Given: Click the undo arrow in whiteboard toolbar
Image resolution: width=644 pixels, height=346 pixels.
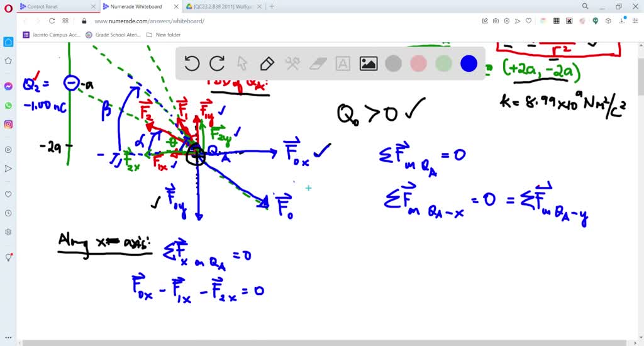Looking at the screenshot, I should [192, 64].
